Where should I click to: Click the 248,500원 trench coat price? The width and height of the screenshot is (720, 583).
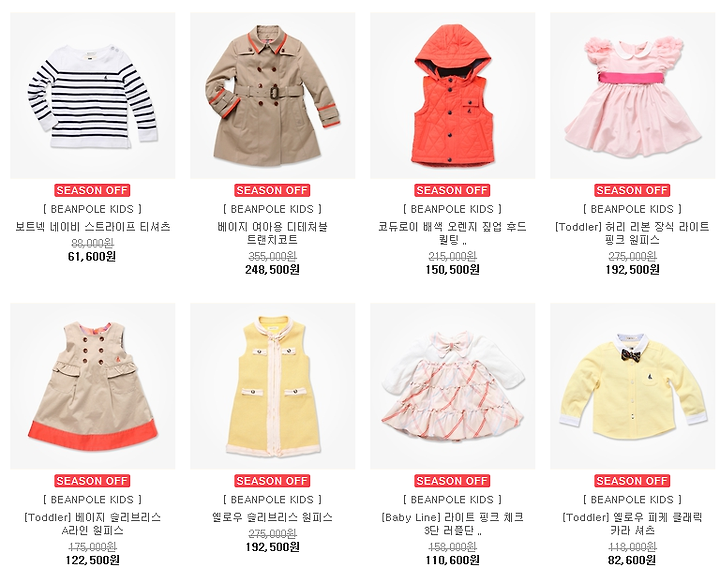click(x=272, y=269)
